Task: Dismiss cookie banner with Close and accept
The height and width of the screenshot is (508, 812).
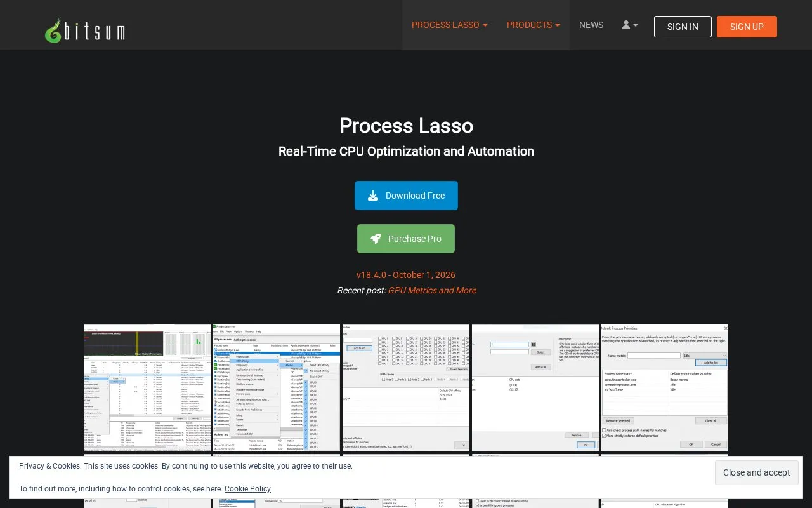Action: (x=757, y=472)
